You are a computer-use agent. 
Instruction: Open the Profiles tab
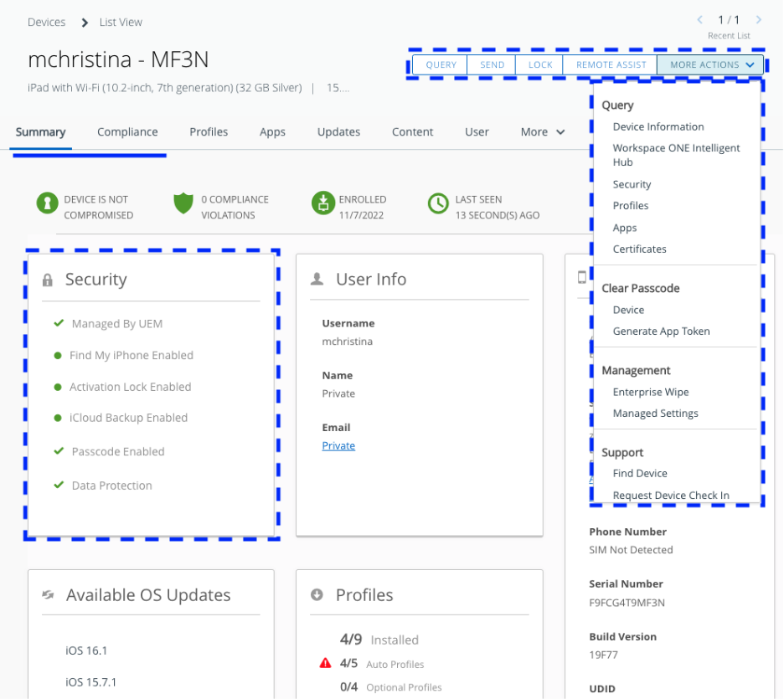tap(209, 132)
